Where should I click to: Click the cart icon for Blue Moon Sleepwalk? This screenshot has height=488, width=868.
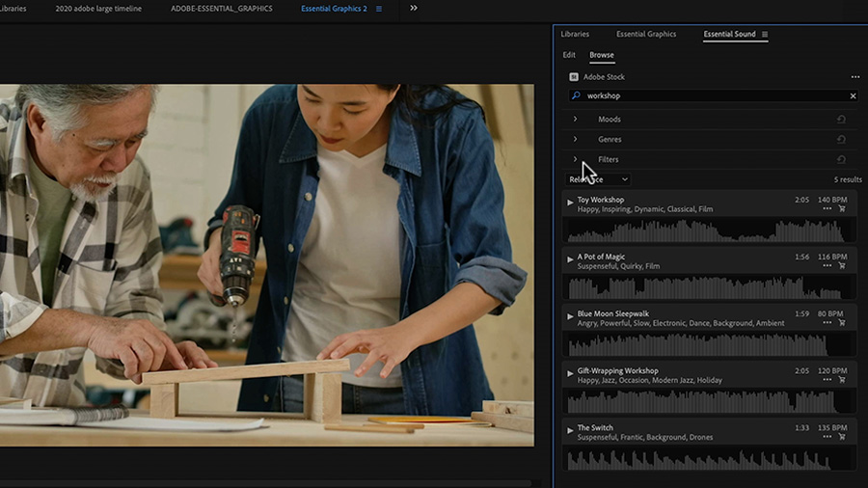tap(842, 323)
